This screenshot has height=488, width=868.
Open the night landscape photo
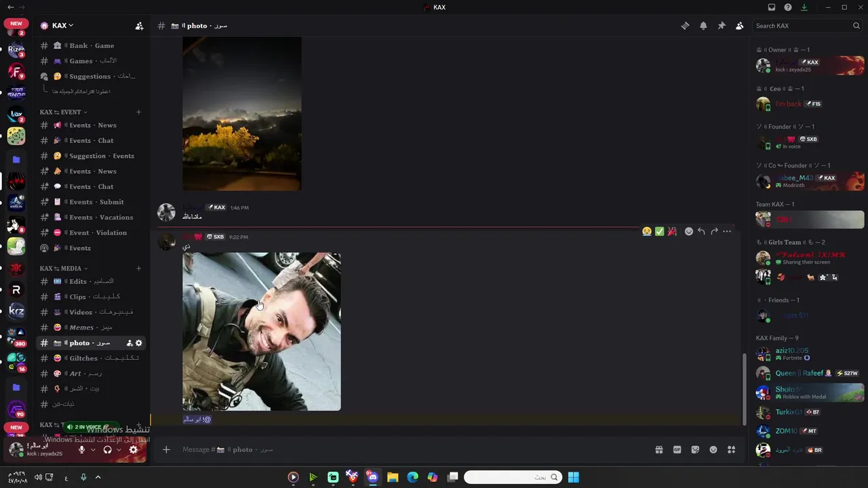click(242, 114)
